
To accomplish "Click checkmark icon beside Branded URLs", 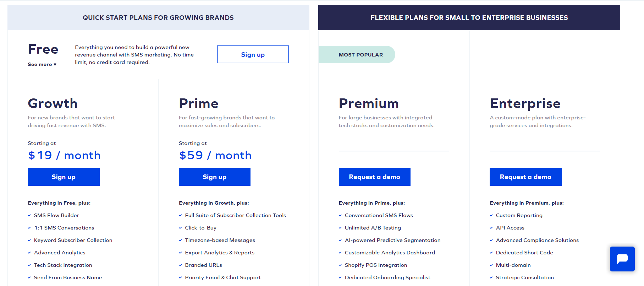I will click(x=180, y=265).
